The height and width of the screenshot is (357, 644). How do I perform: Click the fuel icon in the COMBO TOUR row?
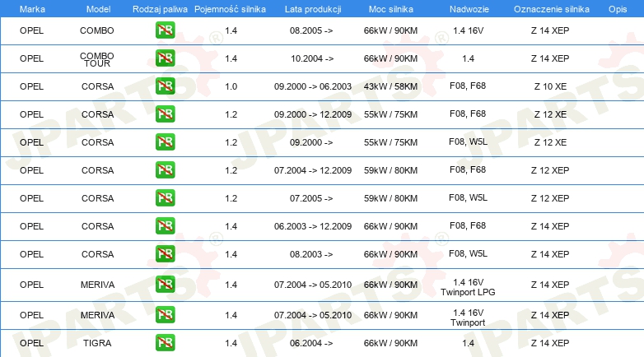pos(165,58)
